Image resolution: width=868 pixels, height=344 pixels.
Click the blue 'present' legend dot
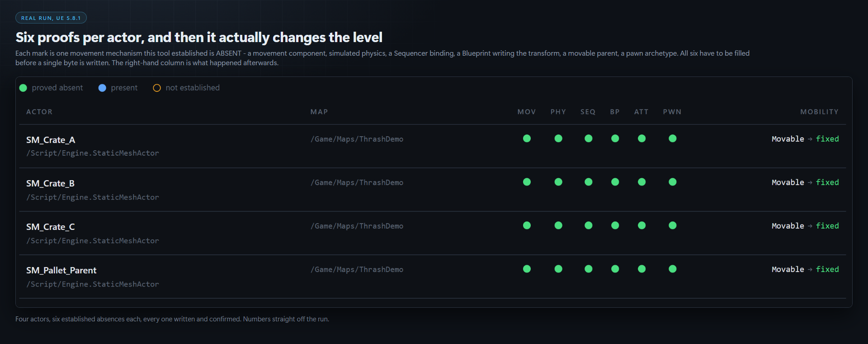point(102,88)
